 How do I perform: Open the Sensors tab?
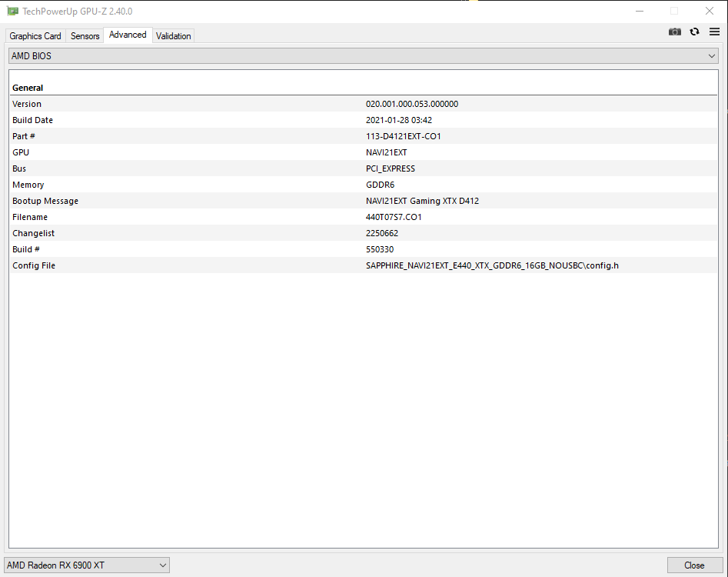click(85, 35)
